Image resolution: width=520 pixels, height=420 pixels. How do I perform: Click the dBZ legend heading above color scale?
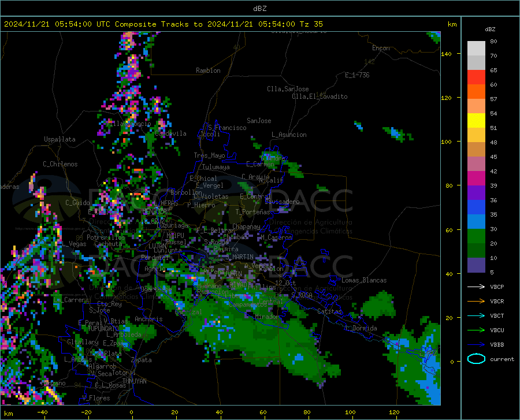pos(490,29)
